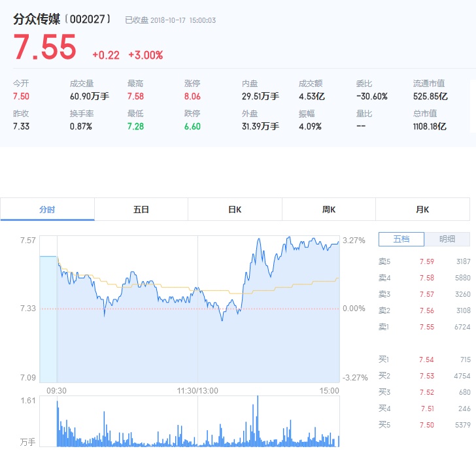476x453 pixels.
Task: Click the current price 7.55
Action: click(44, 46)
